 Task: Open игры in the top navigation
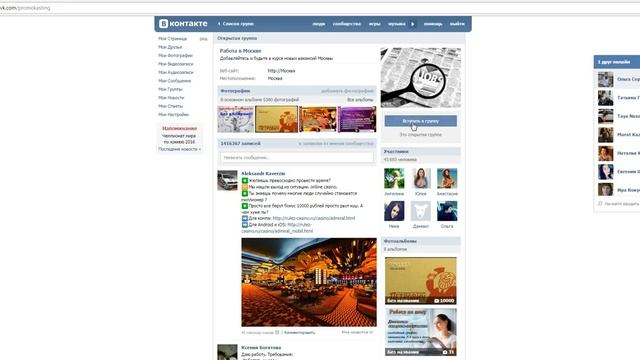374,24
